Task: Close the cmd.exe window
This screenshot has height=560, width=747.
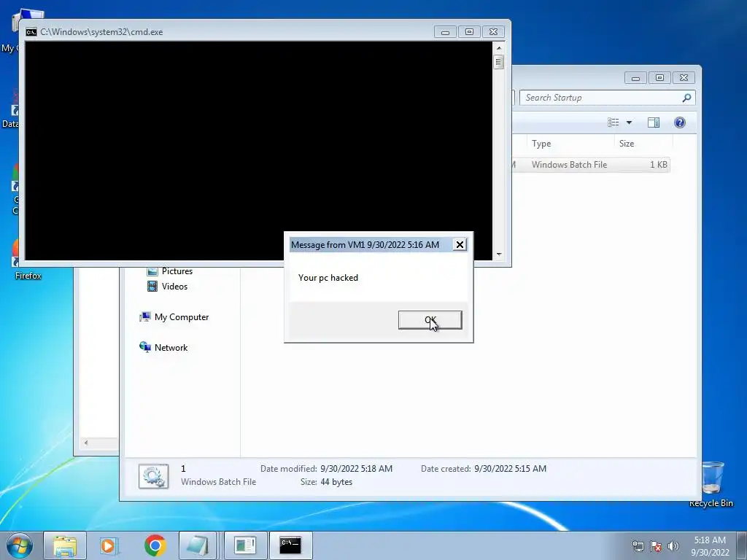Action: point(494,32)
